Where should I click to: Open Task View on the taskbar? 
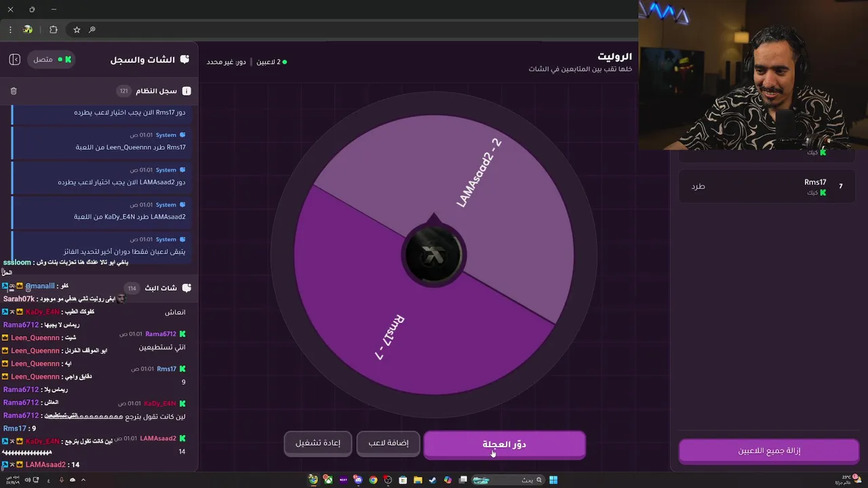tap(463, 480)
